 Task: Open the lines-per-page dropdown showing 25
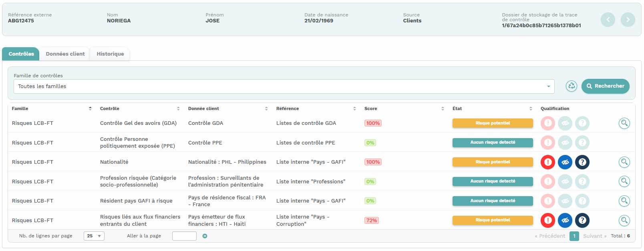94,236
